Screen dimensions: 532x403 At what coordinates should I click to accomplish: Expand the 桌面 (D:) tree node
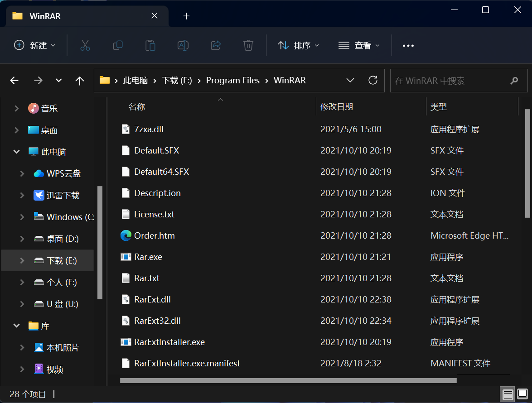(x=22, y=239)
